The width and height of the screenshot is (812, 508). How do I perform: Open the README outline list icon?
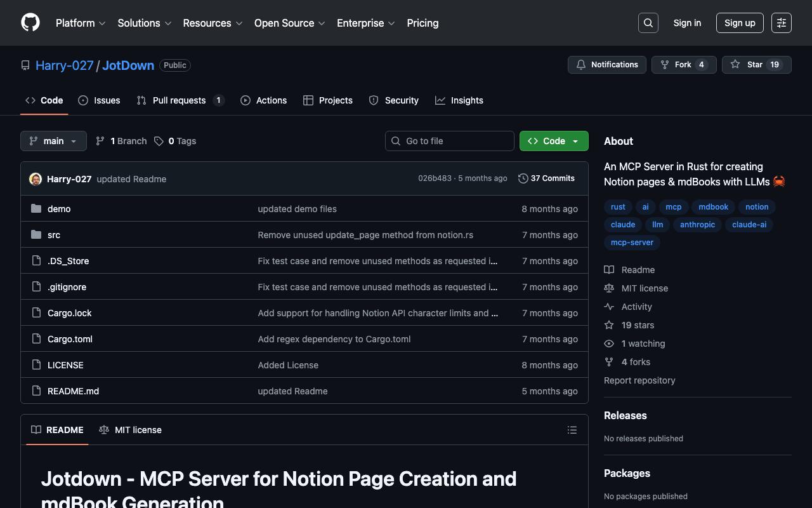[572, 430]
